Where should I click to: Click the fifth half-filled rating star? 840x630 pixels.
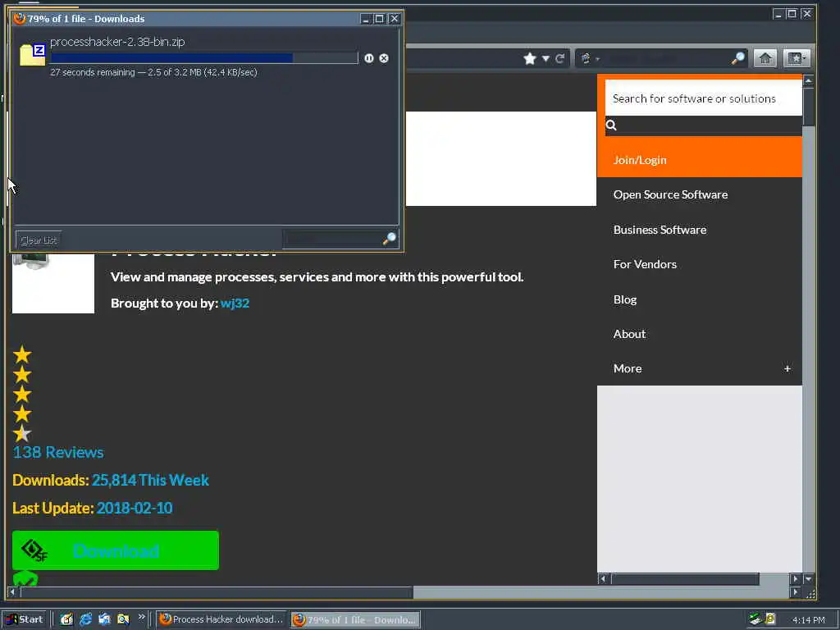(22, 433)
